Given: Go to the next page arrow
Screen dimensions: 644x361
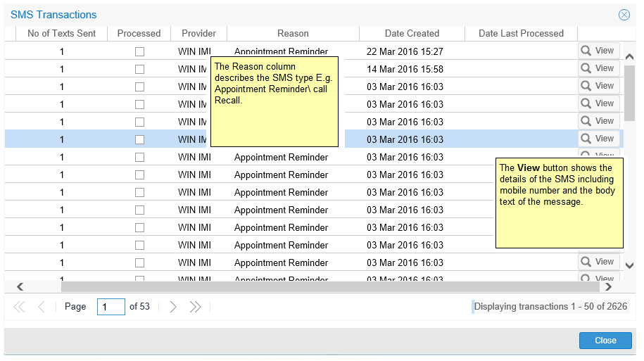Looking at the screenshot, I should (173, 307).
